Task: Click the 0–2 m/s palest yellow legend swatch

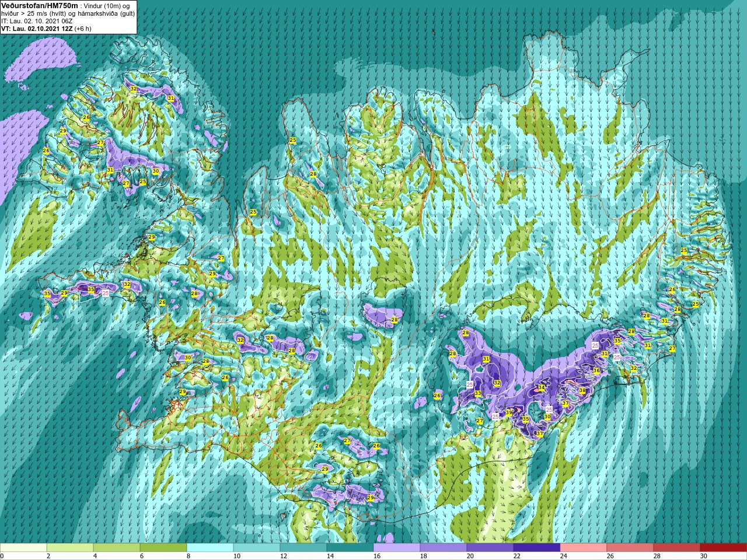Action: click(23, 548)
